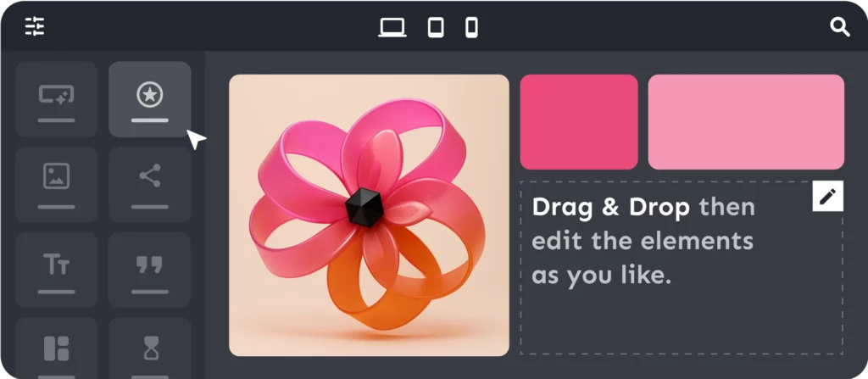Select the layout columns widget
The image size is (868, 379).
point(57,348)
